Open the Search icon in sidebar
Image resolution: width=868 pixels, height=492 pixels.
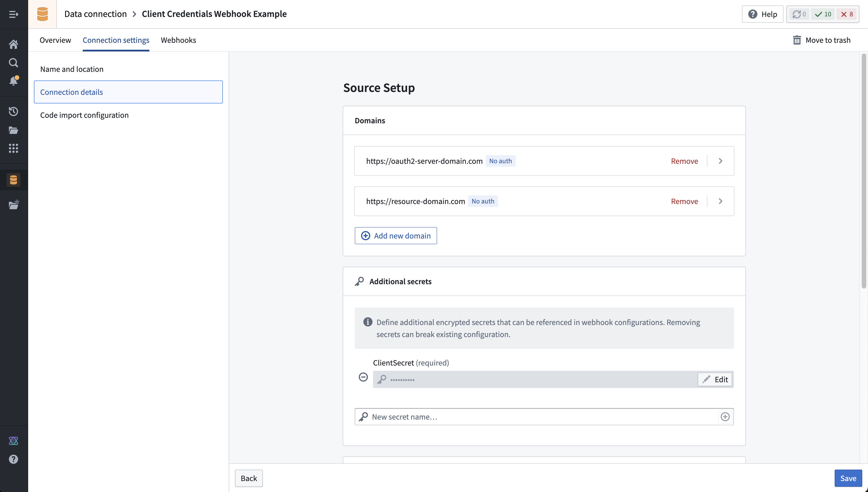[x=13, y=63]
